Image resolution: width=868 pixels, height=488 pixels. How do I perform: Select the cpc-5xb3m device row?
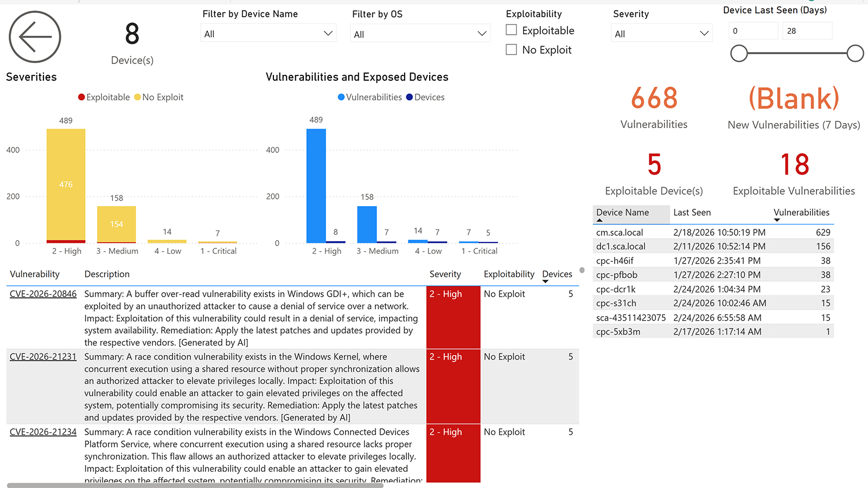pyautogui.click(x=713, y=332)
